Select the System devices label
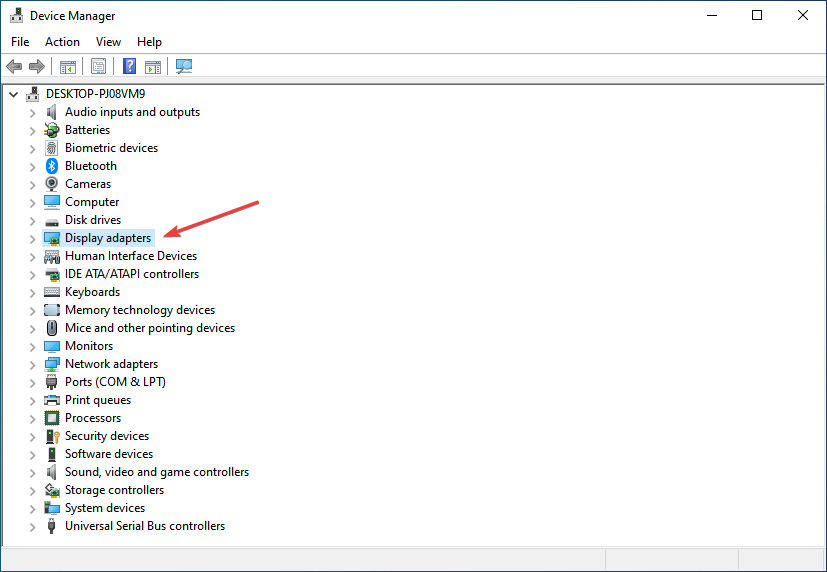Image resolution: width=827 pixels, height=572 pixels. tap(105, 508)
